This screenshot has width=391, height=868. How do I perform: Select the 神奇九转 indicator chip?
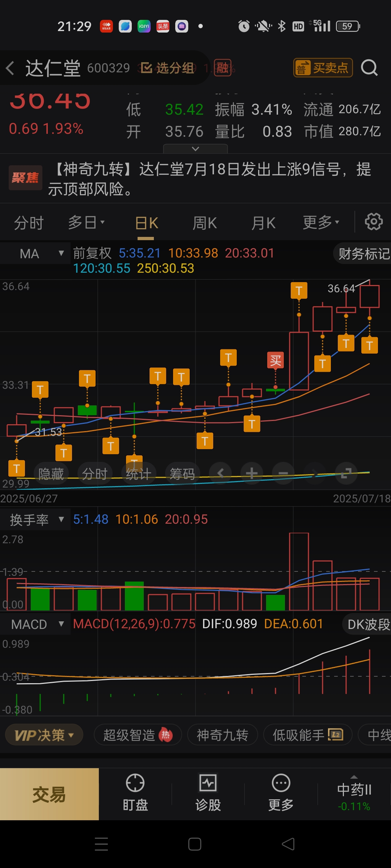222,735
